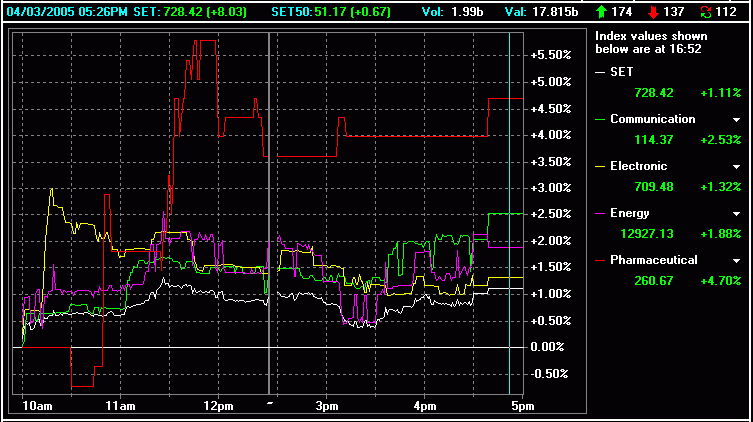This screenshot has height=422, width=753.
Task: Click the gray midday break marker line
Action: [269, 214]
